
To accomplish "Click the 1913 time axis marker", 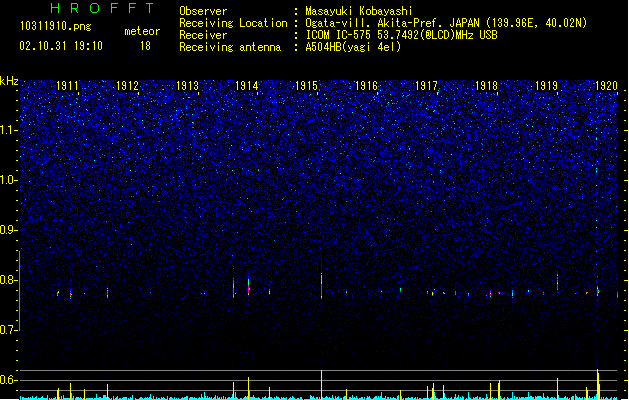I will click(x=187, y=86).
